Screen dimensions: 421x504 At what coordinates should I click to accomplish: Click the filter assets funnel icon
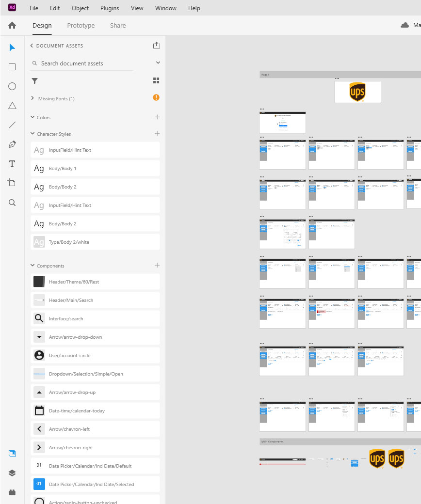[x=34, y=81]
